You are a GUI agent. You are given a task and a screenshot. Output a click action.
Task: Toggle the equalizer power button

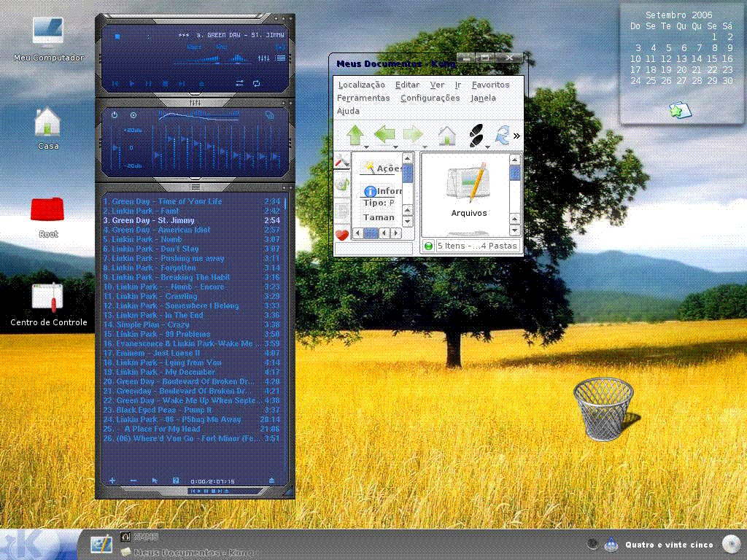coord(115,115)
